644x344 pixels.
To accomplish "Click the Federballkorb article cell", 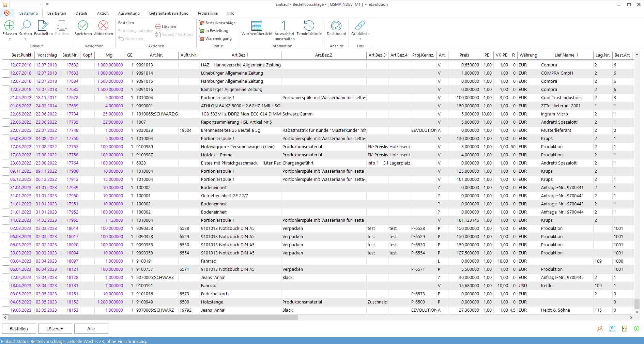I will (x=241, y=294).
